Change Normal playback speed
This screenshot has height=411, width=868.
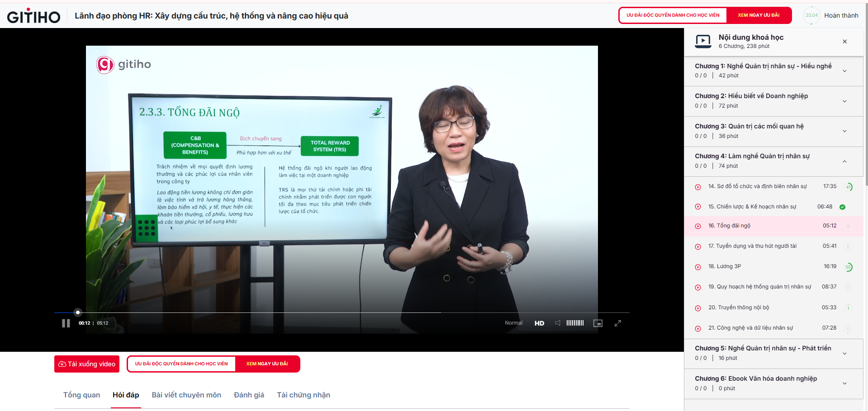[513, 323]
